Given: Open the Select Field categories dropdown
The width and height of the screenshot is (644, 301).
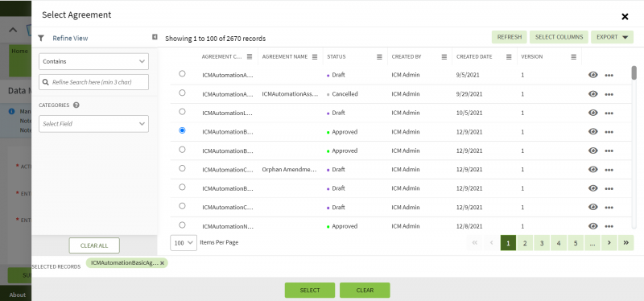Looking at the screenshot, I should tap(93, 124).
